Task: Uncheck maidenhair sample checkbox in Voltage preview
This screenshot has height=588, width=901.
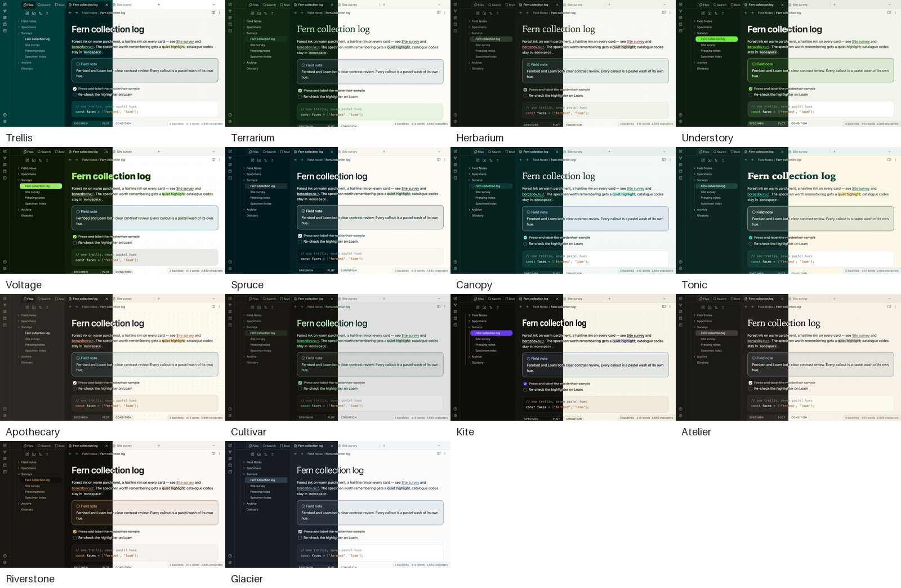Action: coord(75,237)
